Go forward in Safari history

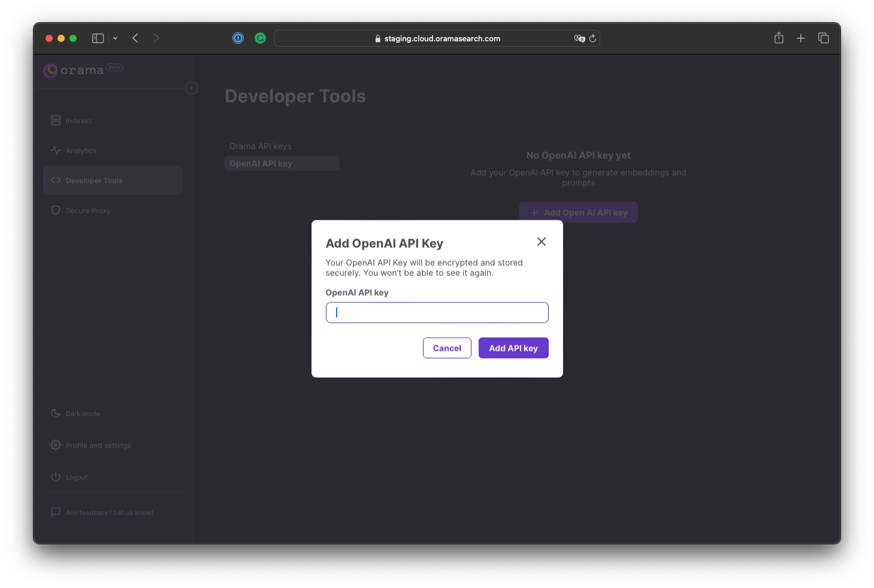click(156, 38)
